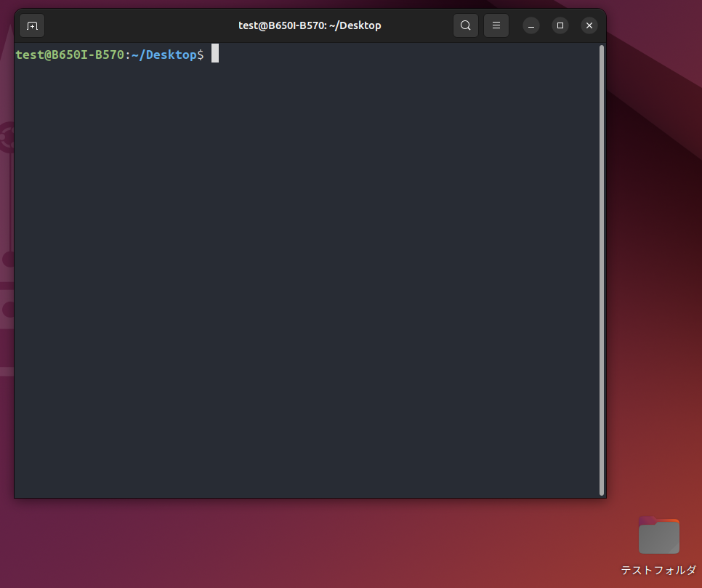This screenshot has width=702, height=588.
Task: Click the ~/Desktop path in prompt
Action: (164, 55)
